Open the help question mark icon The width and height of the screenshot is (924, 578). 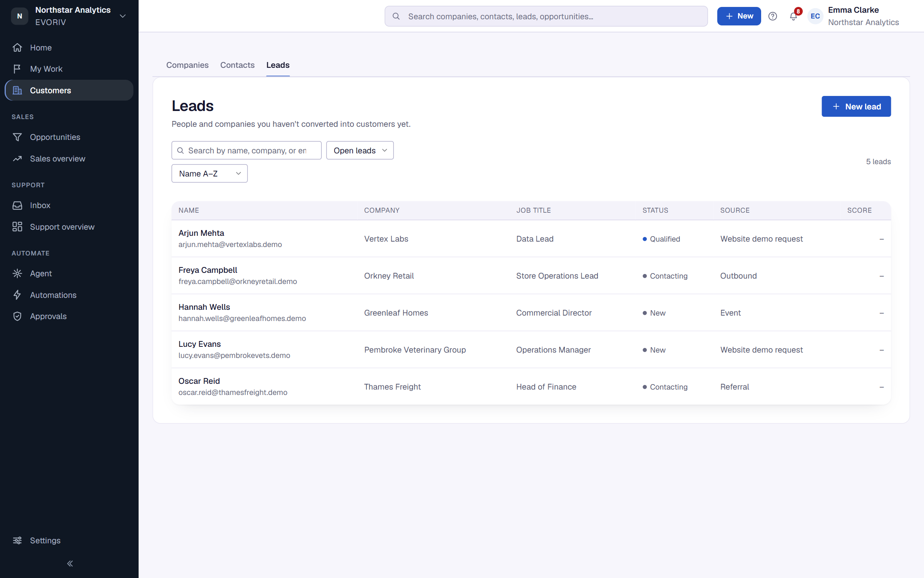coord(772,16)
